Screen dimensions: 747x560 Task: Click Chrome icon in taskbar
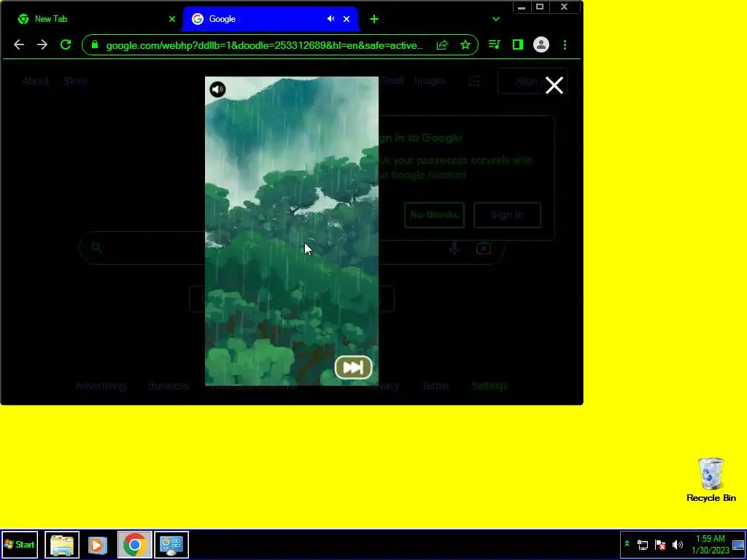[135, 545]
